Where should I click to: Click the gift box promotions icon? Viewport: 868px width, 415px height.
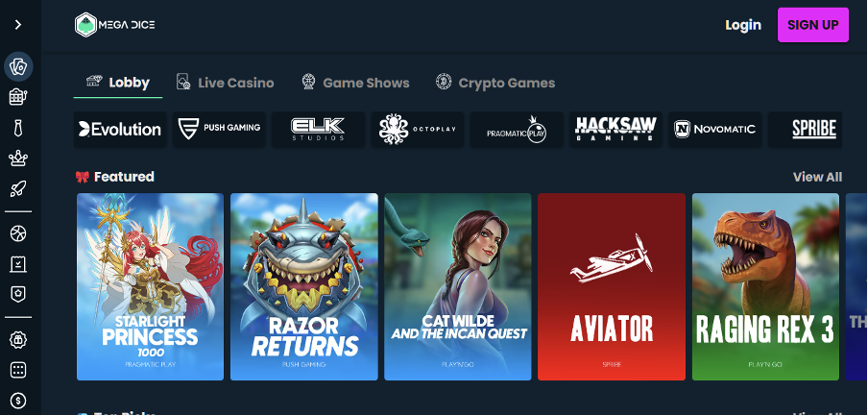(18, 339)
